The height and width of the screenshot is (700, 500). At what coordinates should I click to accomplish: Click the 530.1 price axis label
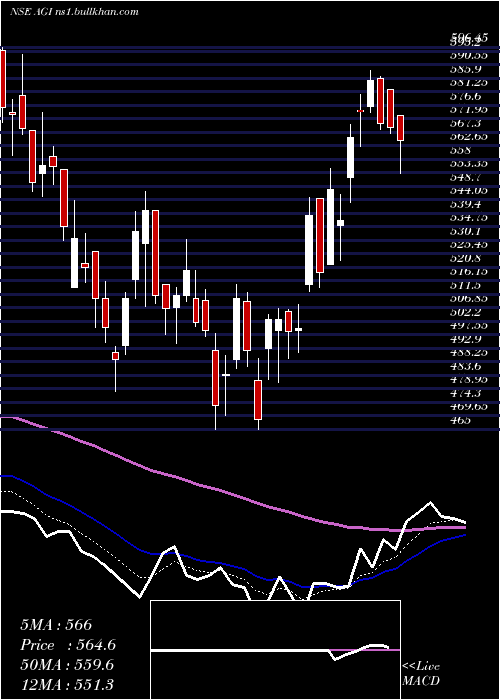point(465,231)
